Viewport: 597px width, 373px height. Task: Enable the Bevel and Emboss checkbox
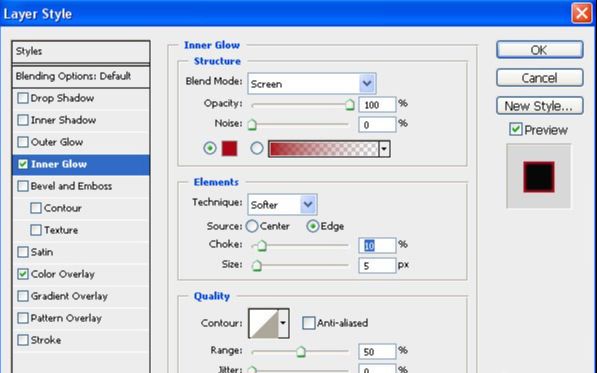point(23,186)
